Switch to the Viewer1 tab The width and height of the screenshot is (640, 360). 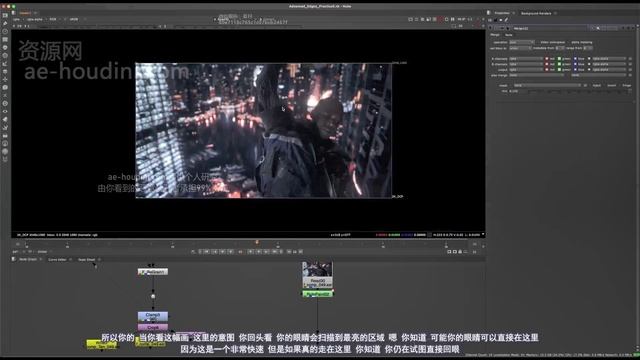25,13
